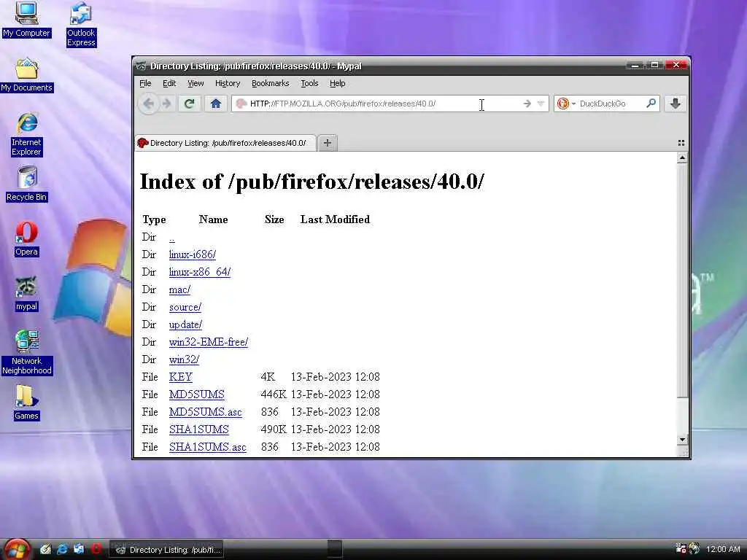Screen dimensions: 747x560
Task: Open the linux-x86_64/ directory link
Action: point(200,273)
